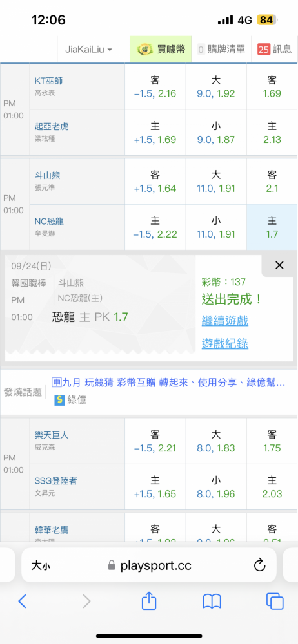Image resolution: width=298 pixels, height=644 pixels.
Task: Open 購牌清單 tab
Action: (x=221, y=50)
